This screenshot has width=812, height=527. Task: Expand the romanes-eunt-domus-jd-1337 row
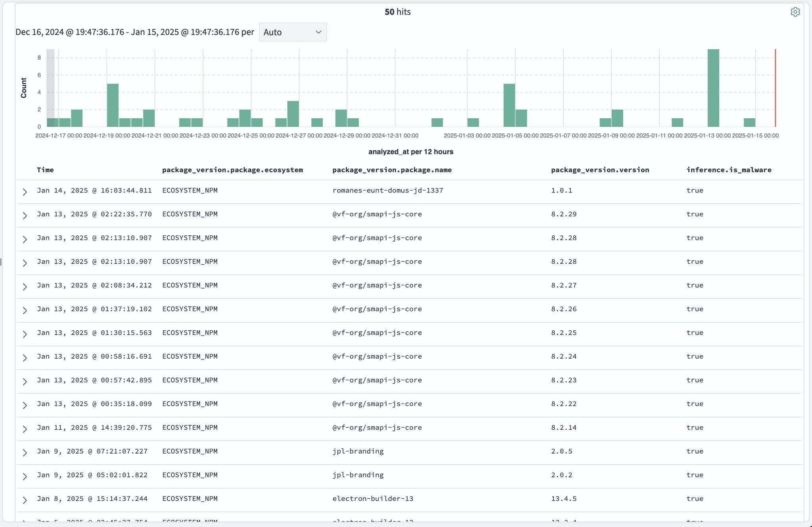25,192
